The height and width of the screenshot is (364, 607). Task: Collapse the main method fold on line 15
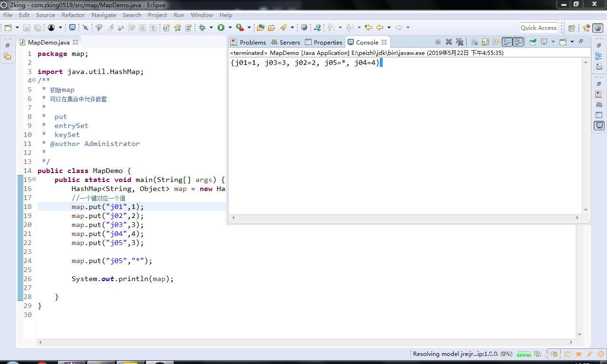pyautogui.click(x=34, y=179)
